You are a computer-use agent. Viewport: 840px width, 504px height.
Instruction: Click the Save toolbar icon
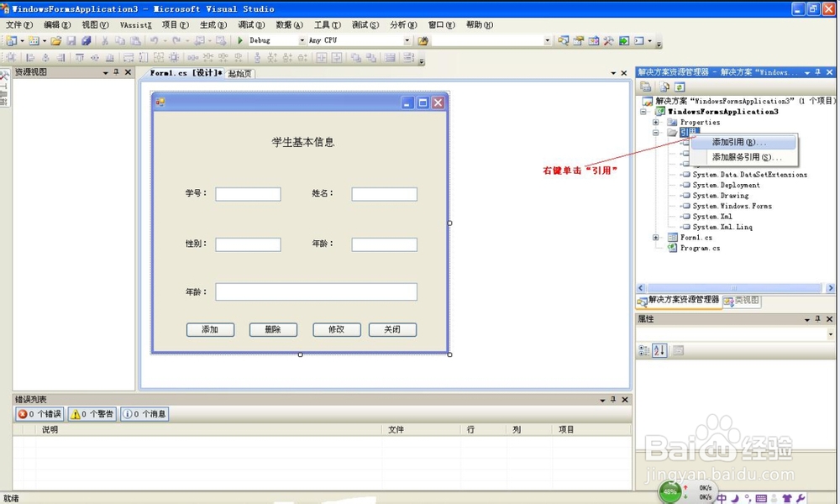(72, 39)
